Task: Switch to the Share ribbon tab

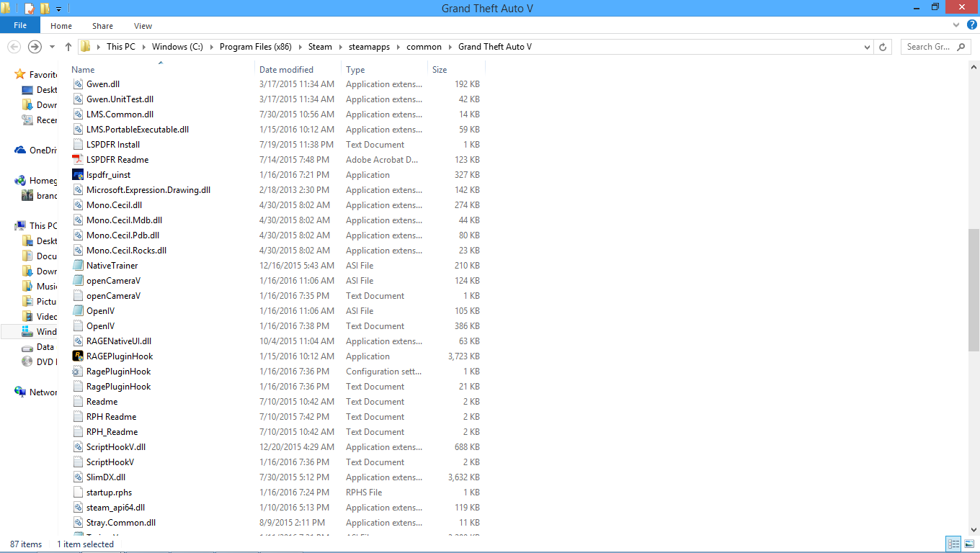Action: coord(102,26)
